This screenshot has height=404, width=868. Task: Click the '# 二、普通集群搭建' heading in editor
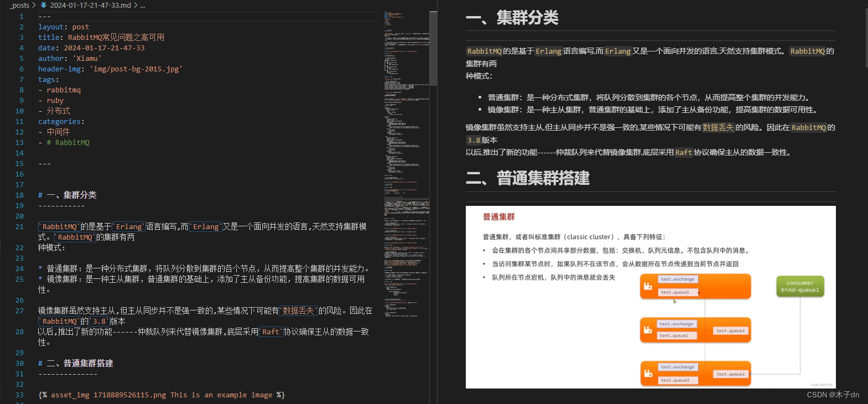tap(76, 363)
